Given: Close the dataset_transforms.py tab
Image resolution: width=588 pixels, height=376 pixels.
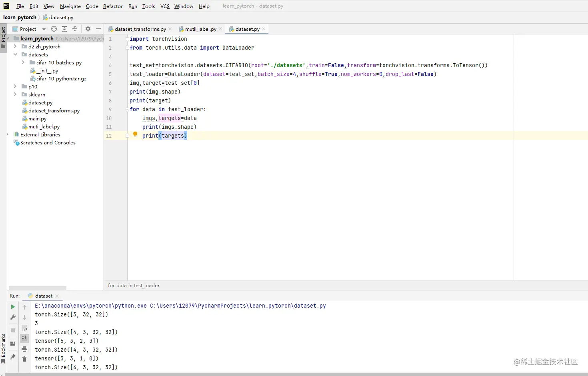Looking at the screenshot, I should [170, 29].
